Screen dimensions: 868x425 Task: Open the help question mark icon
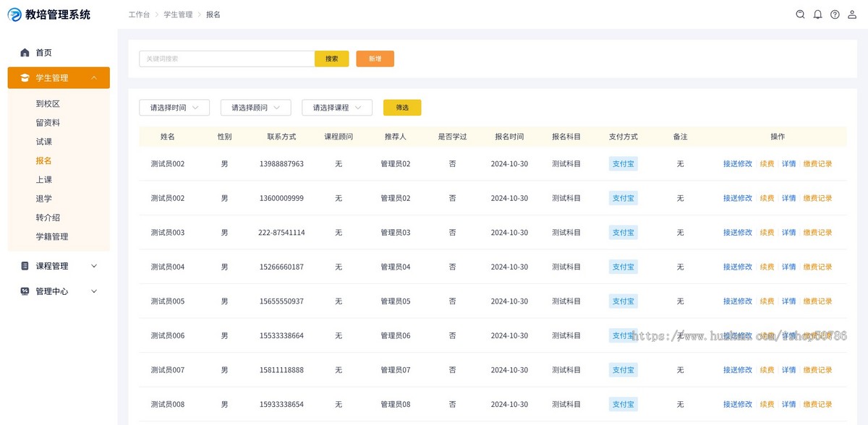click(835, 14)
